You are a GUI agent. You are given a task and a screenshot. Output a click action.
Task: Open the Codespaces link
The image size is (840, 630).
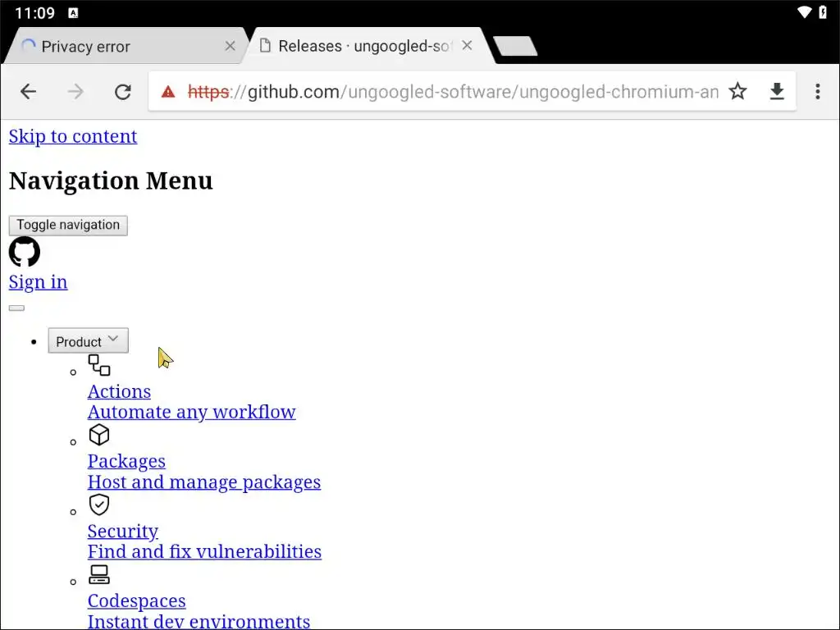click(x=137, y=601)
